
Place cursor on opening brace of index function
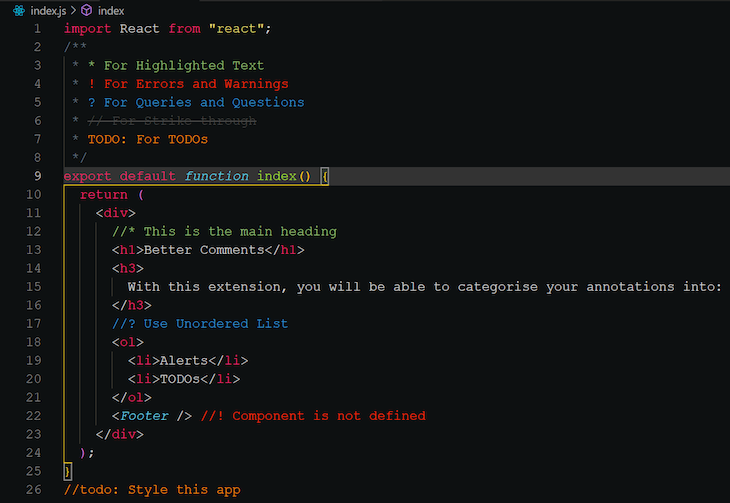(x=324, y=176)
